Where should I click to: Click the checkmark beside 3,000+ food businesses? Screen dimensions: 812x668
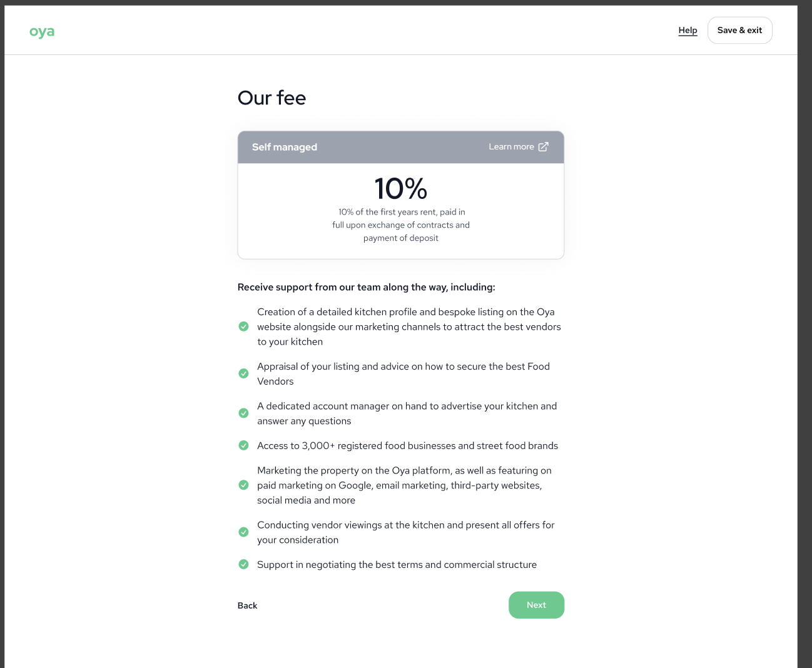(244, 445)
